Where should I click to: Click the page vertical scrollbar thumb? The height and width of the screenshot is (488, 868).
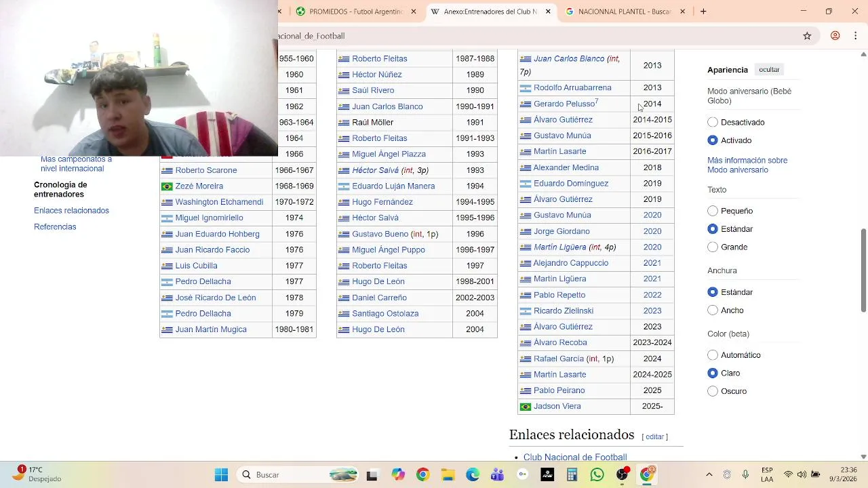click(x=863, y=271)
